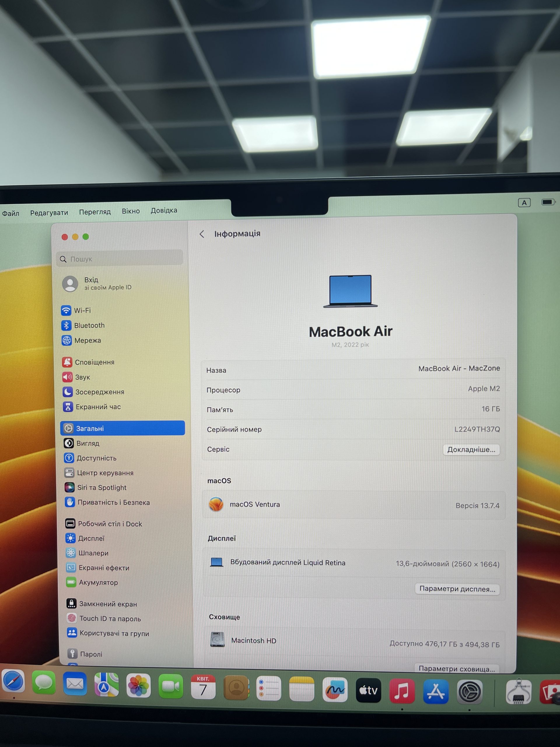Open Siri та Spotlight settings
The image size is (560, 747).
coord(96,487)
